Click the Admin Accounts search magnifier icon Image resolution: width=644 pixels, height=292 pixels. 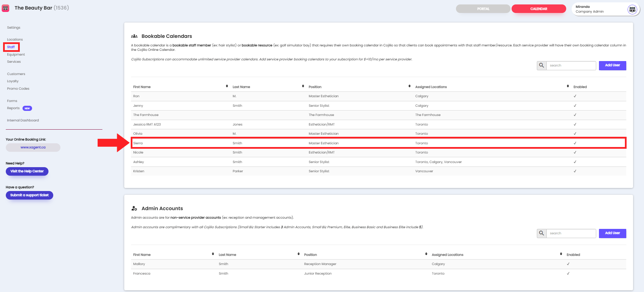tap(541, 233)
